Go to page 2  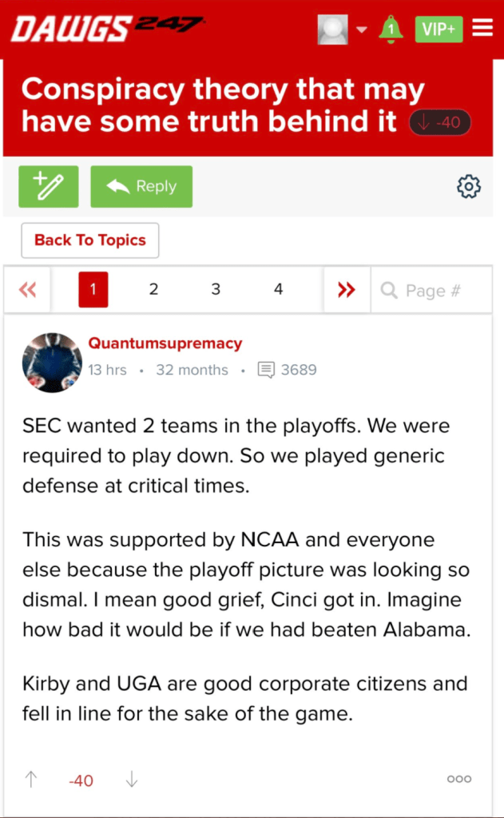(153, 290)
